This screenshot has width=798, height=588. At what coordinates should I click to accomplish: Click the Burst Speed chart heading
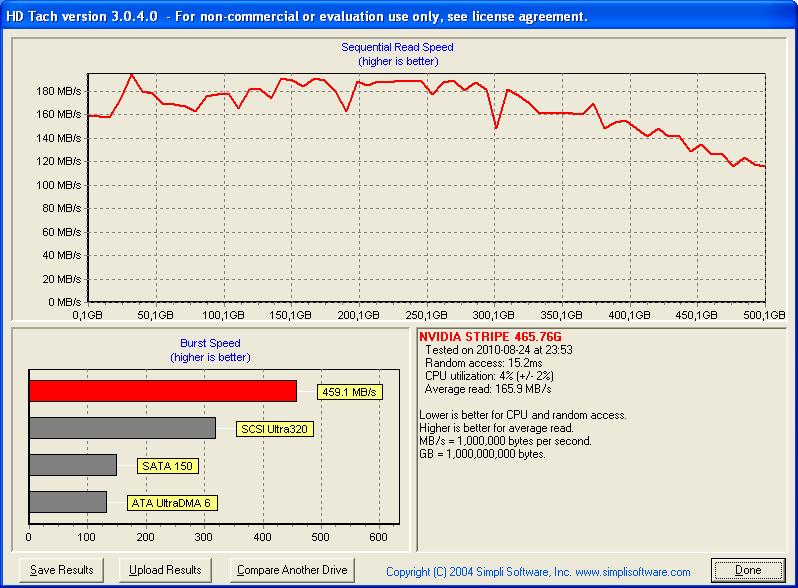210,343
